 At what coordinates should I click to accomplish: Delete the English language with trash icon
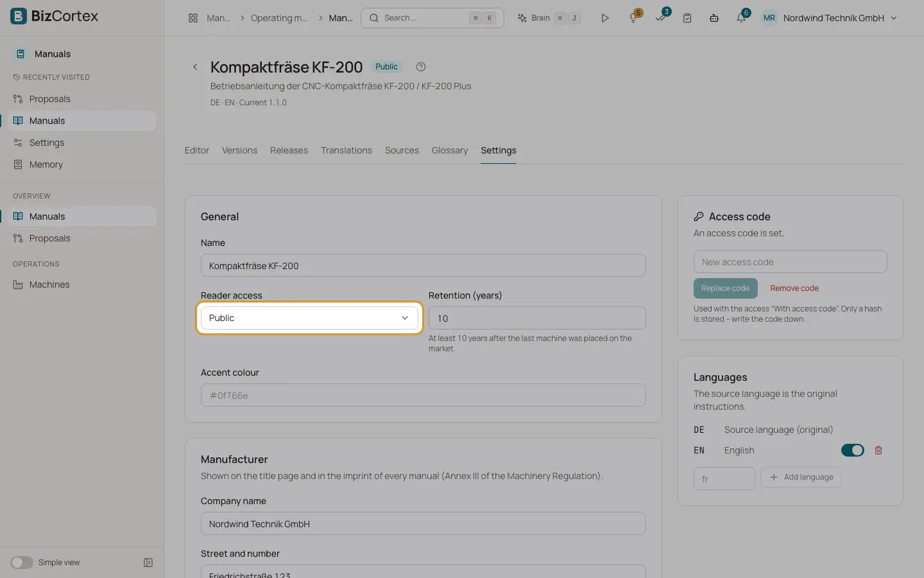coord(878,450)
